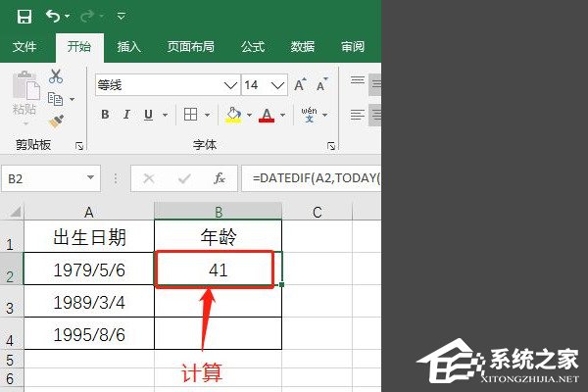Image resolution: width=588 pixels, height=392 pixels.
Task: Open the 文件 menu
Action: point(24,47)
